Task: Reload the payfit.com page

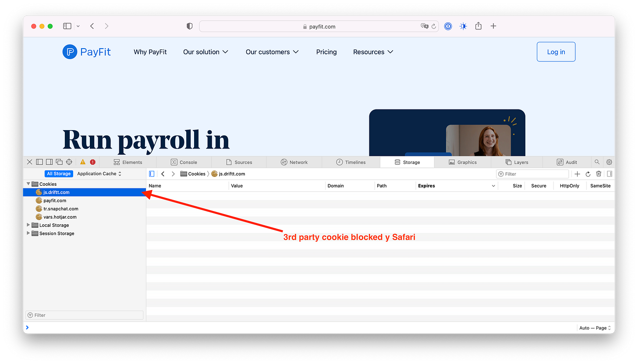Action: coord(434,26)
